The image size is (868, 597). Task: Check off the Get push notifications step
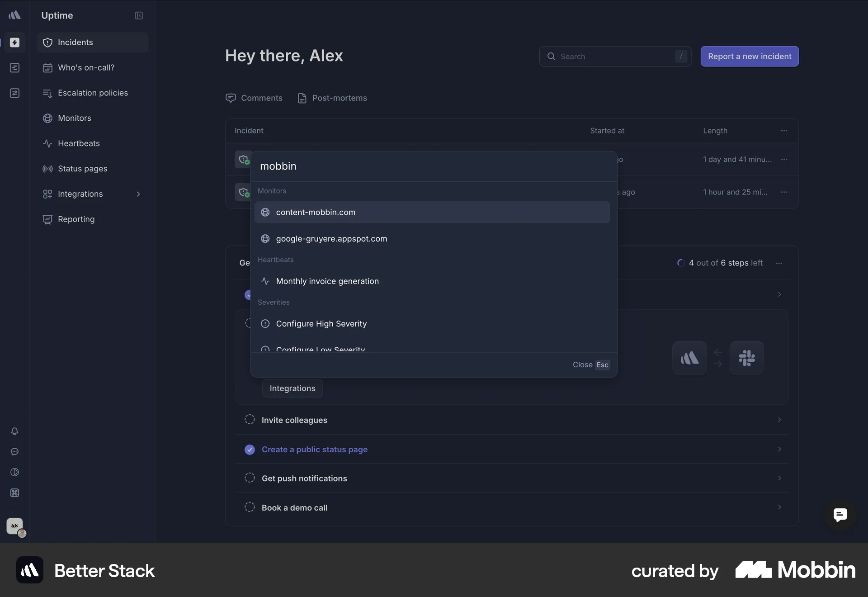coord(249,478)
